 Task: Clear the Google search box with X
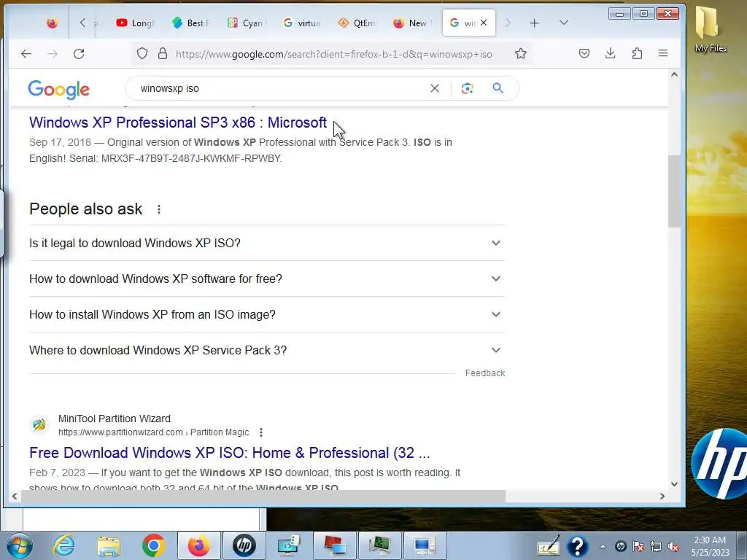pos(435,88)
